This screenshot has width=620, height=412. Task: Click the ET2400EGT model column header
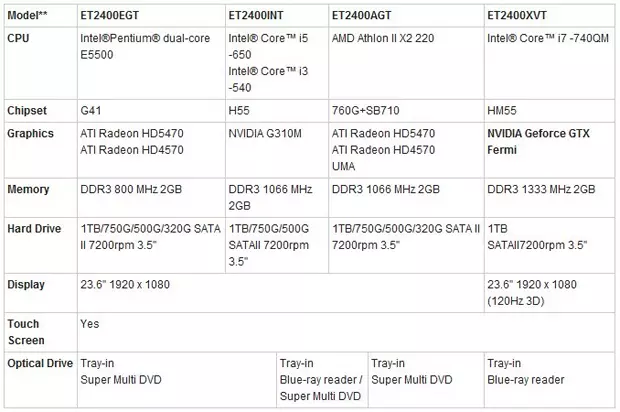tap(119, 15)
